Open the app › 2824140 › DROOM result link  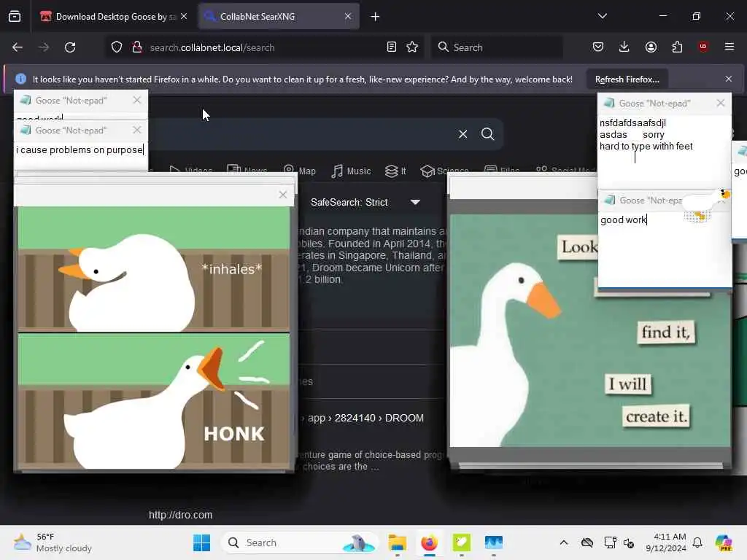[x=365, y=418]
